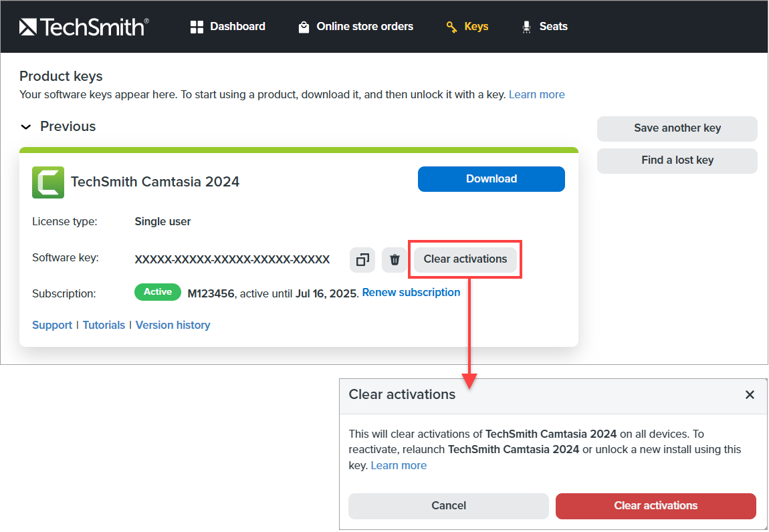Select the Keys tab
769x532 pixels.
click(467, 27)
